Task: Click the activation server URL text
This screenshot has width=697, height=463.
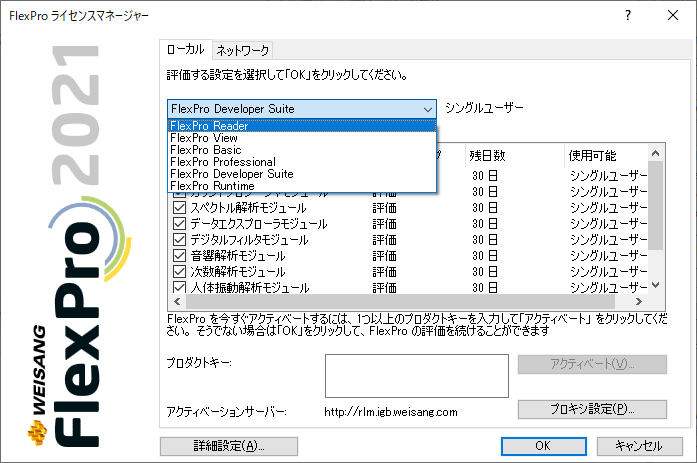Action: [x=391, y=412]
